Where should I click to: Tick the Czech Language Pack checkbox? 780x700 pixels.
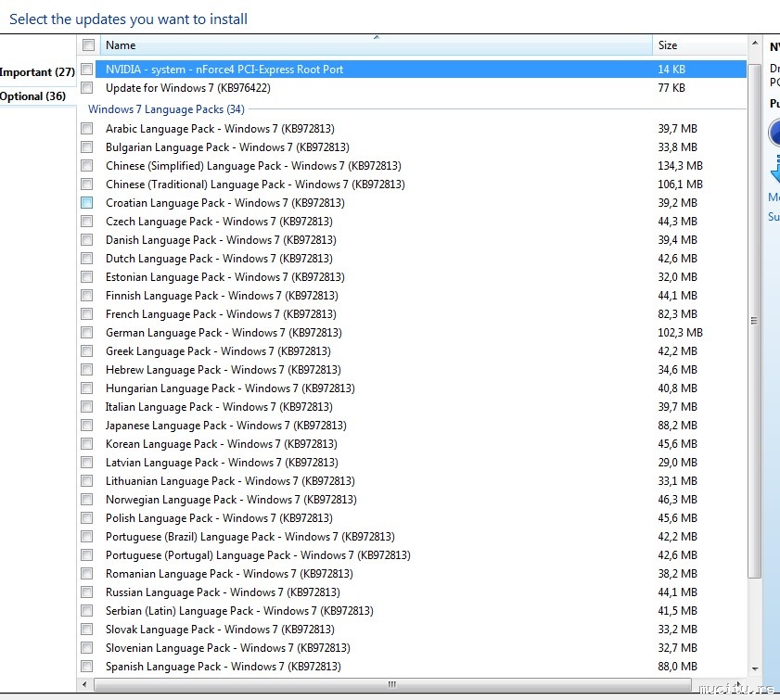point(87,222)
